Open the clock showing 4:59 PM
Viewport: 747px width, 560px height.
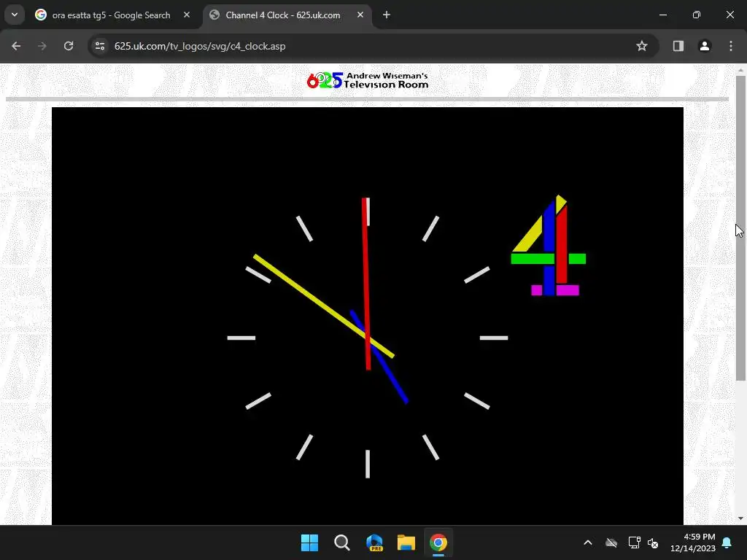[x=693, y=542]
